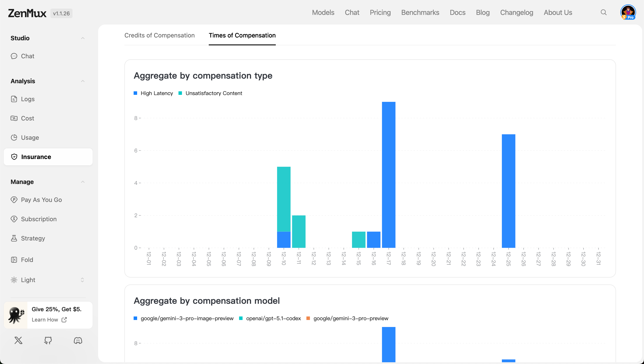This screenshot has width=644, height=364.
Task: Click the google/gemini-3-pro-preview orange swatch
Action: [308, 318]
